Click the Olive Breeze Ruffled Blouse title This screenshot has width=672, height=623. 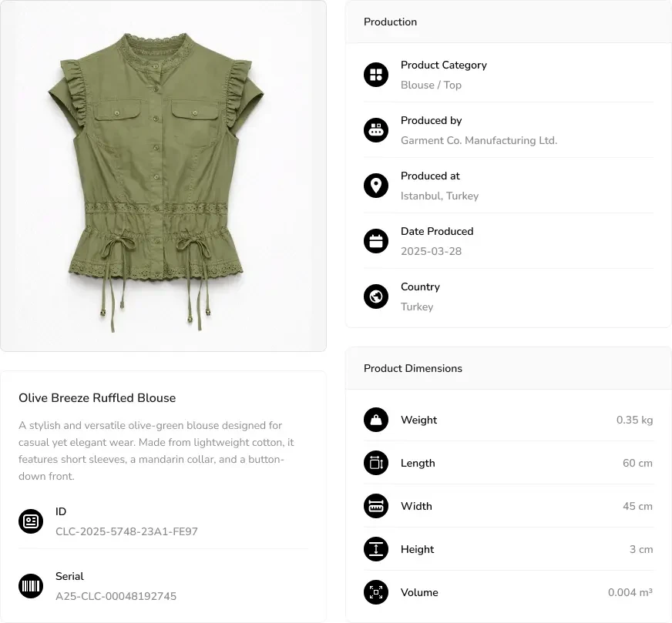[97, 398]
